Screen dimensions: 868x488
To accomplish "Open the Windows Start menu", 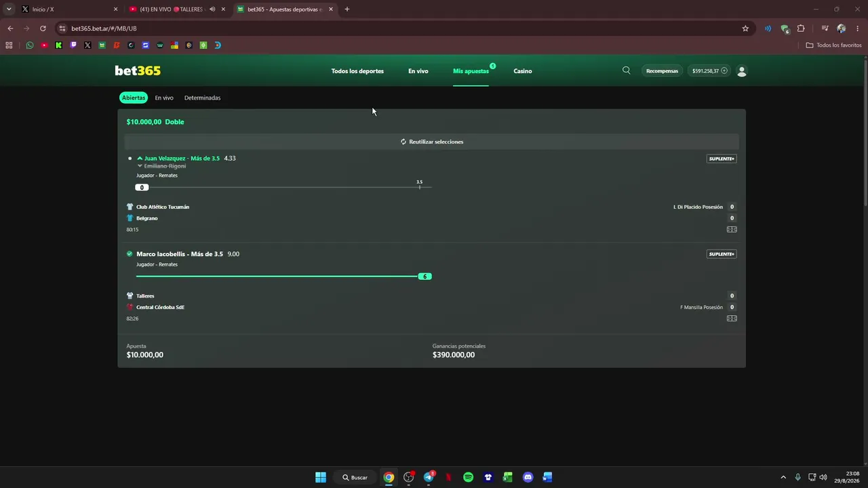I will point(321,477).
